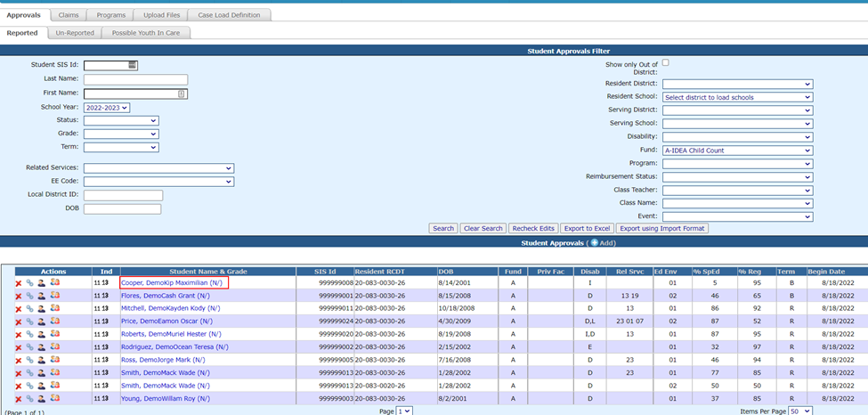The width and height of the screenshot is (868, 415).
Task: Click two-people icon in Cooper row
Action: coord(54,282)
